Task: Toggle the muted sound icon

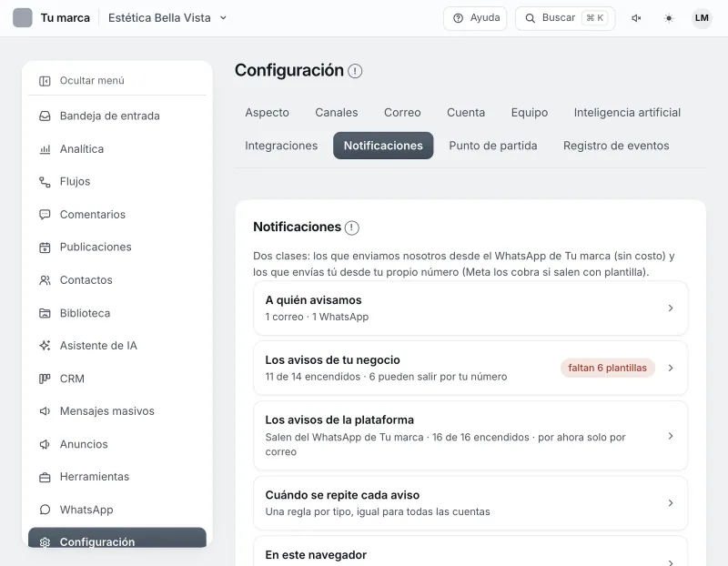Action: tap(636, 18)
